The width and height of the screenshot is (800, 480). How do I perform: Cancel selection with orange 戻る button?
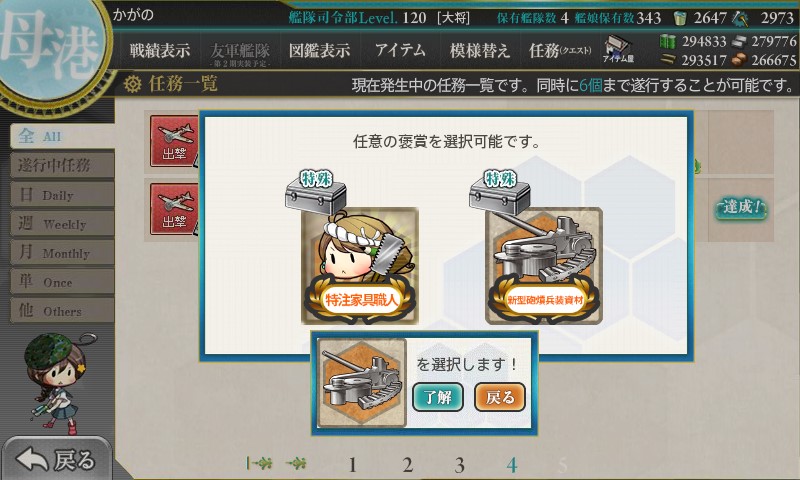499,397
